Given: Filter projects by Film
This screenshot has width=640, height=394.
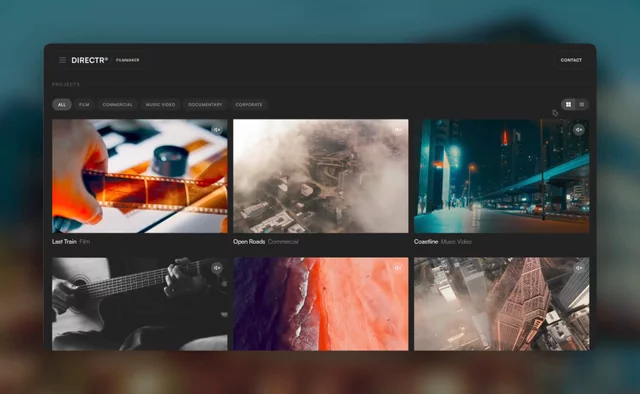Looking at the screenshot, I should tap(84, 105).
